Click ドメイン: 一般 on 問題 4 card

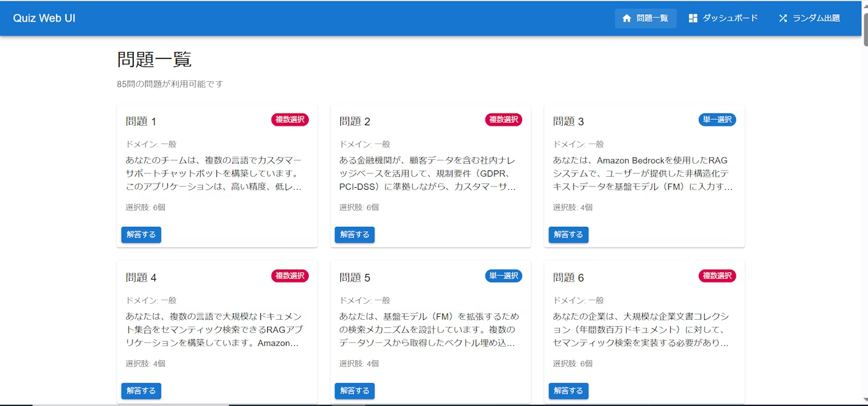click(x=151, y=300)
